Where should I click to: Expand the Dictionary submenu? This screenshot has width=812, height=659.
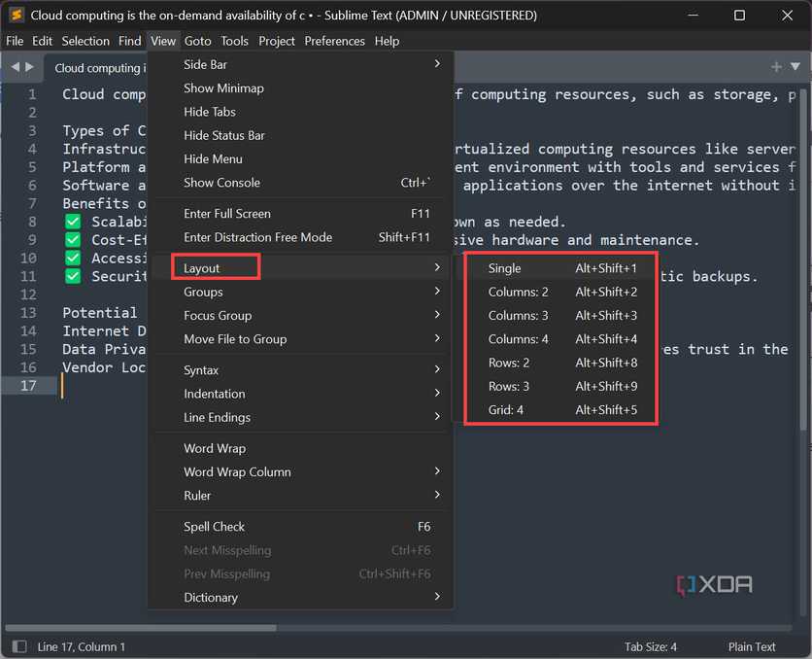click(x=301, y=598)
